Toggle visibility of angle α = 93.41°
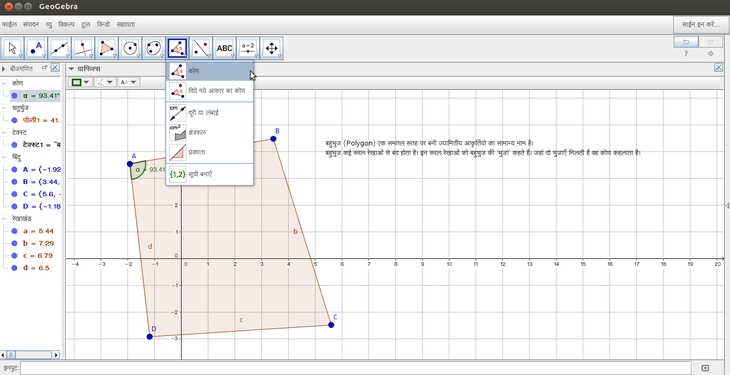730x375 pixels. 15,95
